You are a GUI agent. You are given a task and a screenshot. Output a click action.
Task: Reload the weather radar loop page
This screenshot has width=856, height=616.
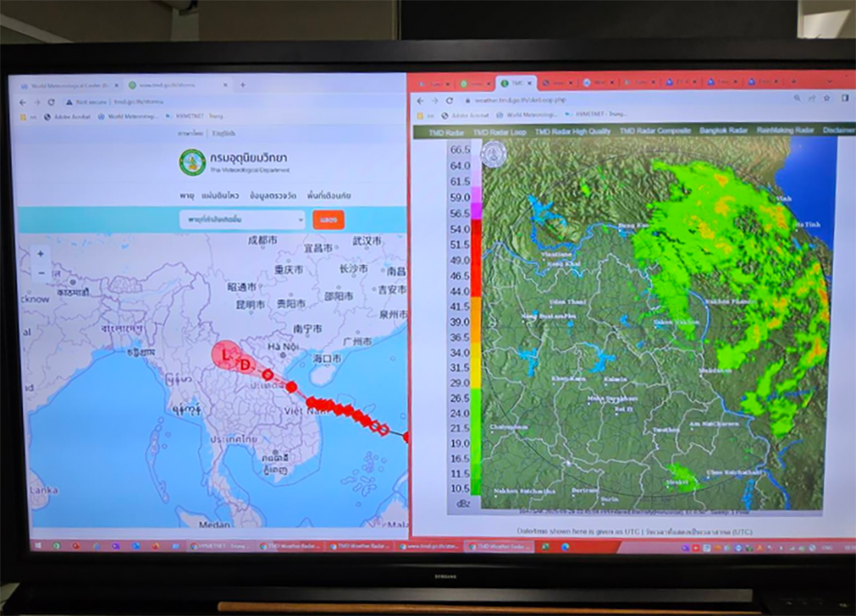point(449,100)
